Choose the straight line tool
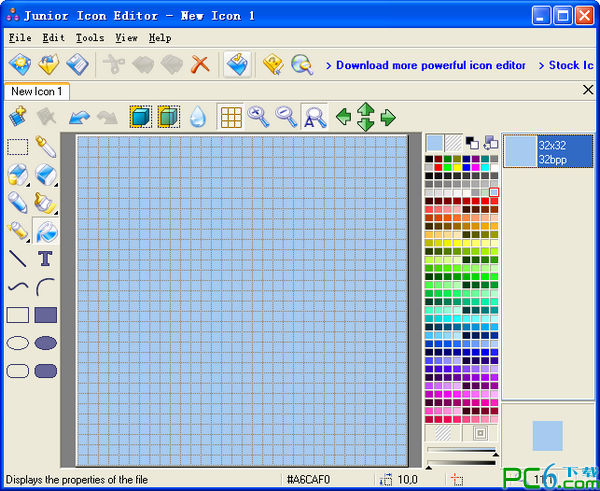The height and width of the screenshot is (491, 600). [x=18, y=259]
